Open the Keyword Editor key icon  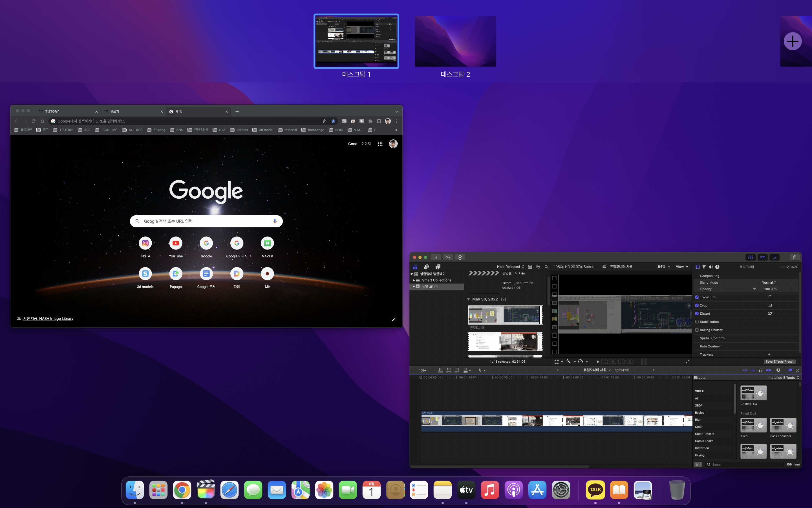(x=448, y=257)
